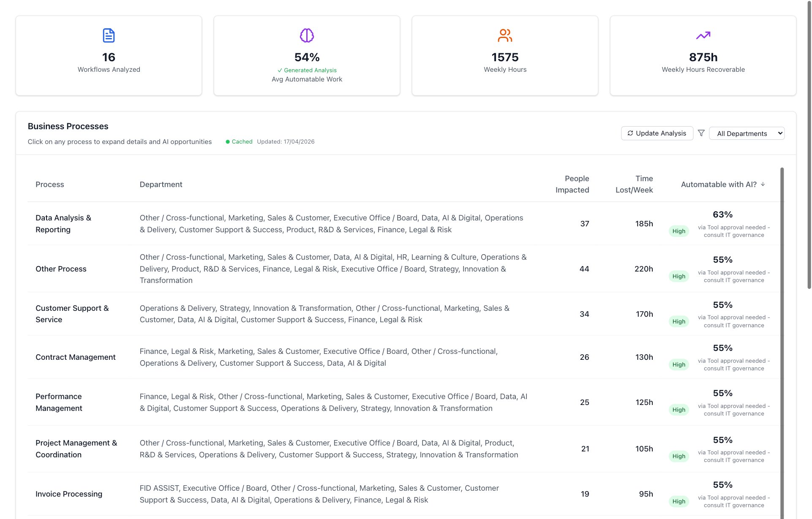Click the trending-up arrow icon above Weekly Hours Recoverable
Viewport: 812px width, 519px height.
[x=703, y=35]
